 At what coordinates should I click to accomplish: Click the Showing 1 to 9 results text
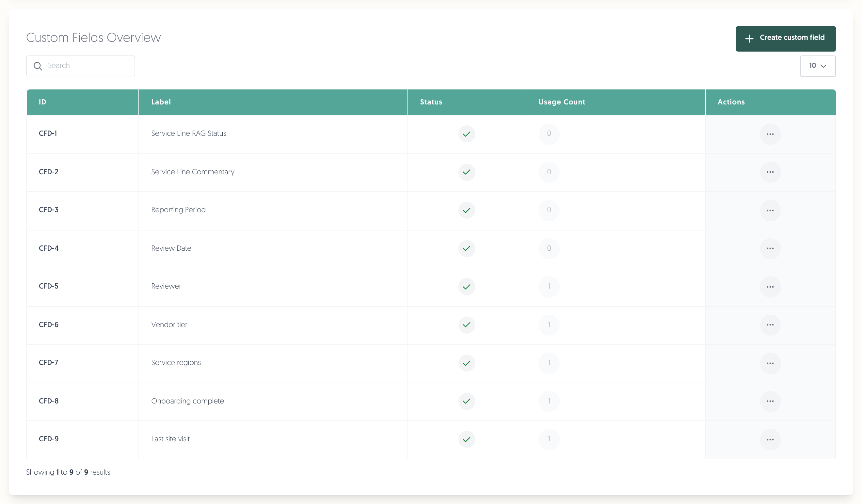tap(68, 472)
